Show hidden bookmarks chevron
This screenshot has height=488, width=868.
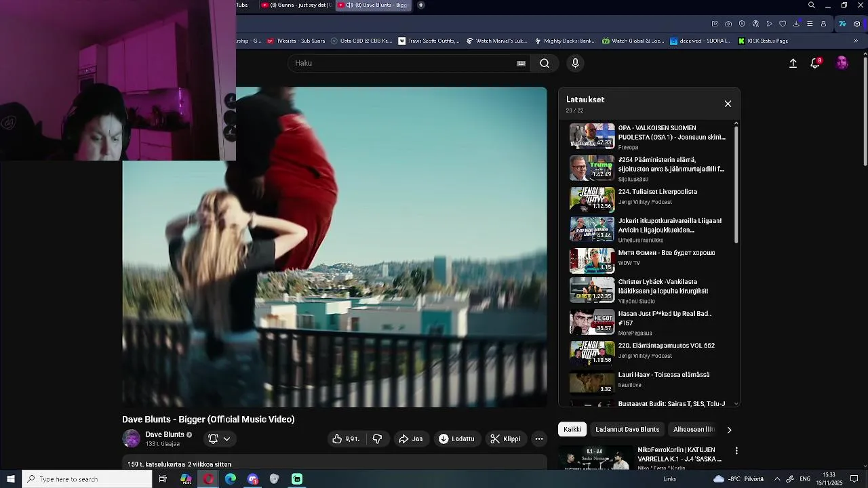pos(856,41)
